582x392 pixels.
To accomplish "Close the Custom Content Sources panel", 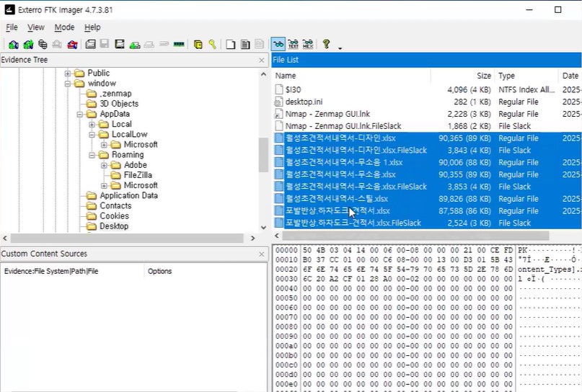I will pos(262,254).
